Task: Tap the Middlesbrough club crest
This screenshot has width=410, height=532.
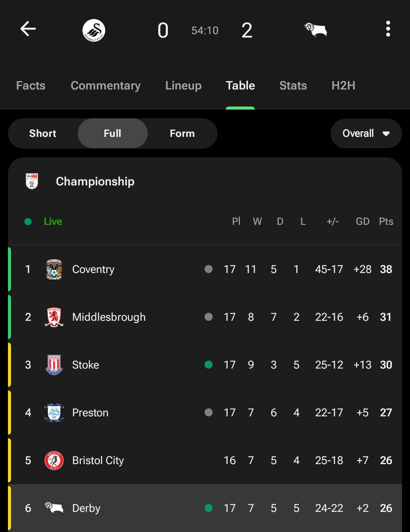Action: click(x=54, y=317)
